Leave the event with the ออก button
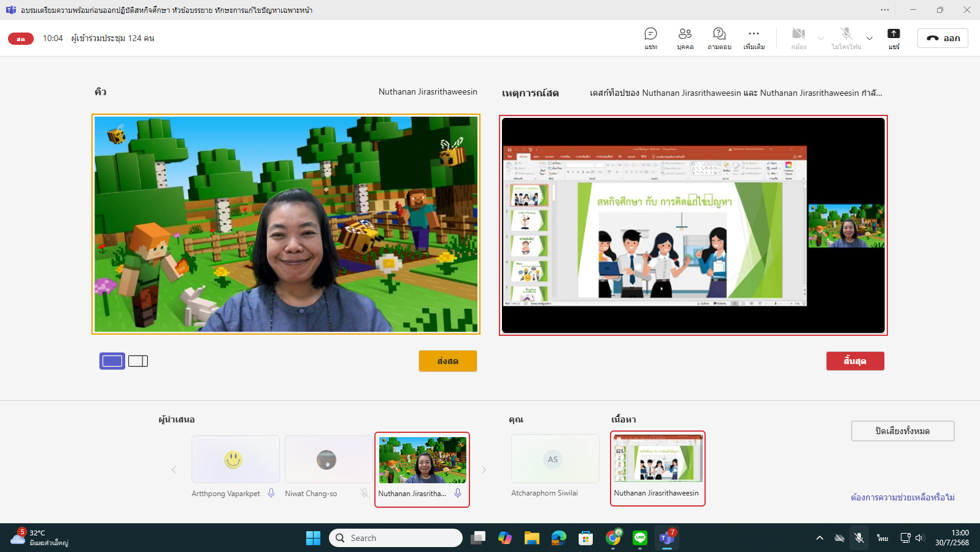 (x=943, y=38)
